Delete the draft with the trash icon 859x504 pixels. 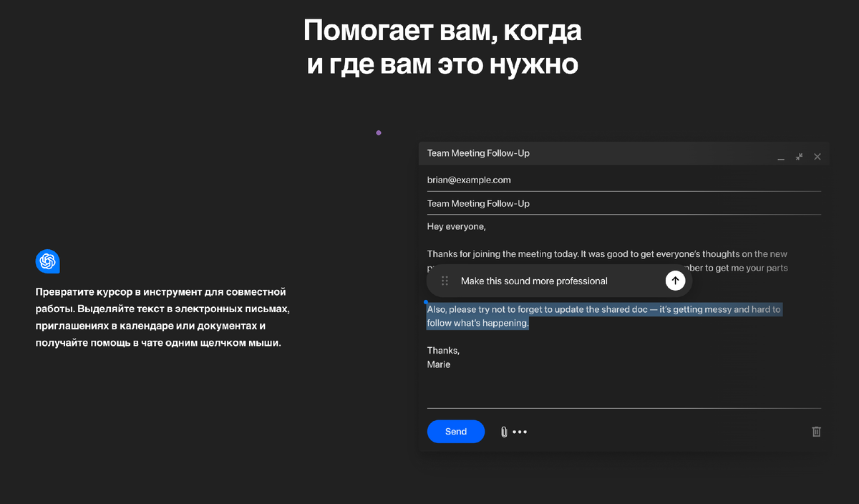(x=816, y=432)
